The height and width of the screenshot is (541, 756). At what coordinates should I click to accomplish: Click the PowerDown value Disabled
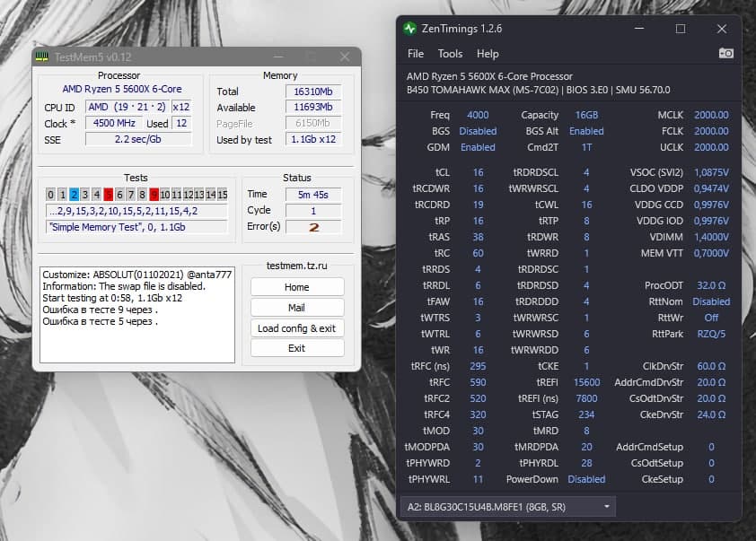[586, 479]
